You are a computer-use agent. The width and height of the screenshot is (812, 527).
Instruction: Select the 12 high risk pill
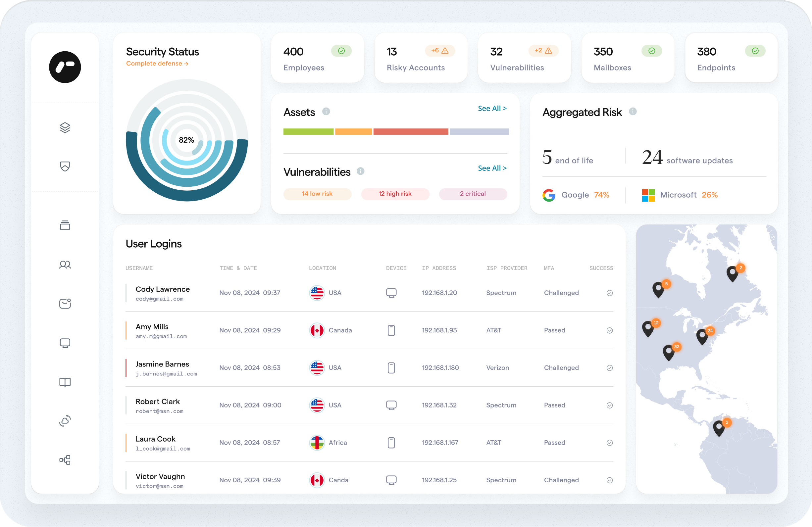[395, 194]
